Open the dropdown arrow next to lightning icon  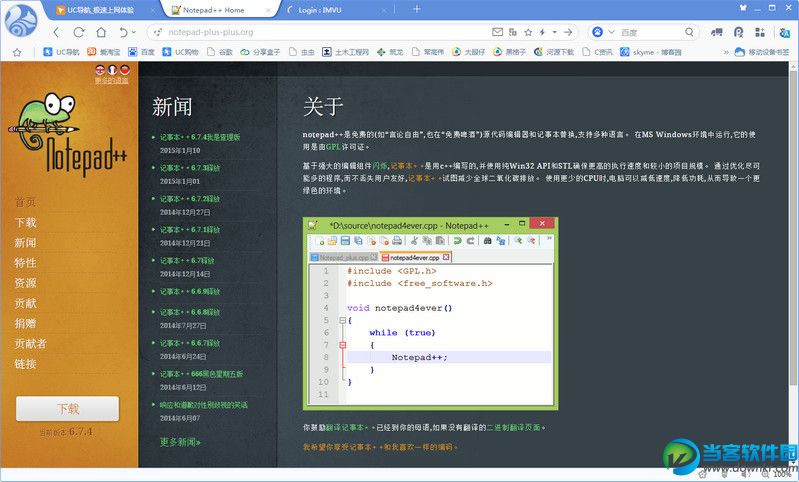click(554, 32)
